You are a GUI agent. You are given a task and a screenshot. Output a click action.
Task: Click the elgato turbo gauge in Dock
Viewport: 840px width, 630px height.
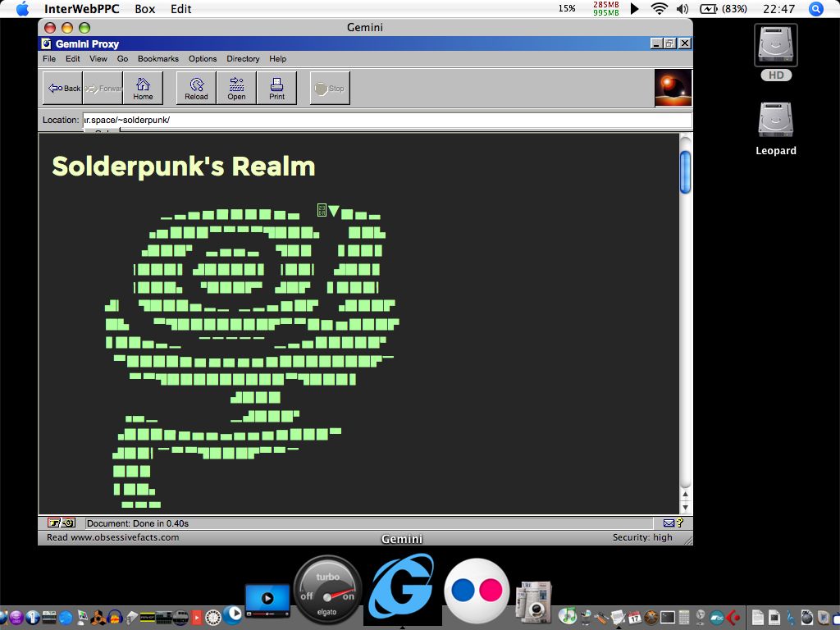tap(327, 590)
